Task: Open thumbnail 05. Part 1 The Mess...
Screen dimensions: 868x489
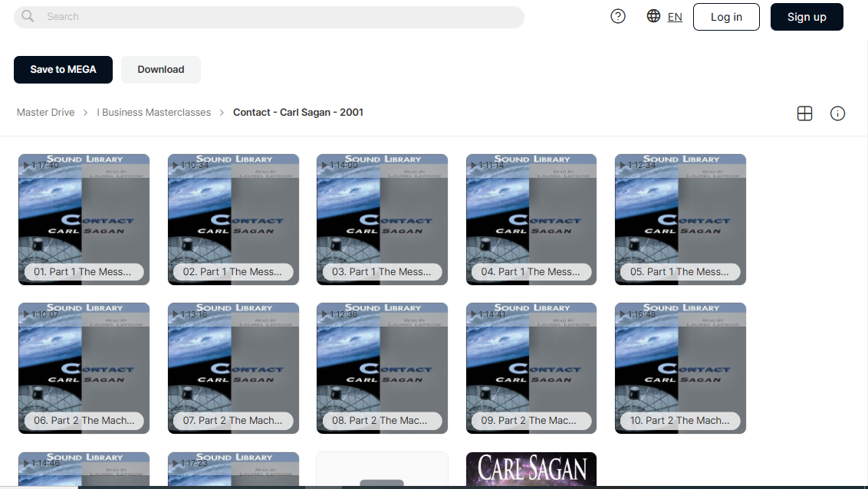Action: [x=680, y=220]
